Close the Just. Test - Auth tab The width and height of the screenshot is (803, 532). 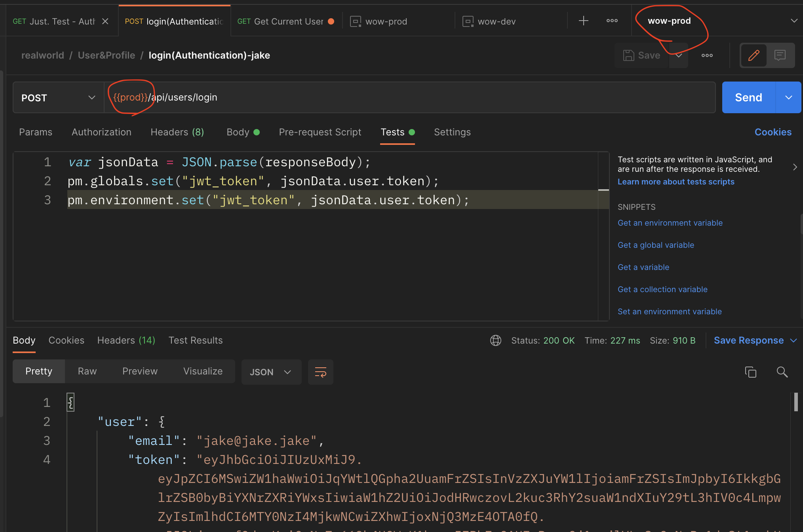(x=105, y=21)
